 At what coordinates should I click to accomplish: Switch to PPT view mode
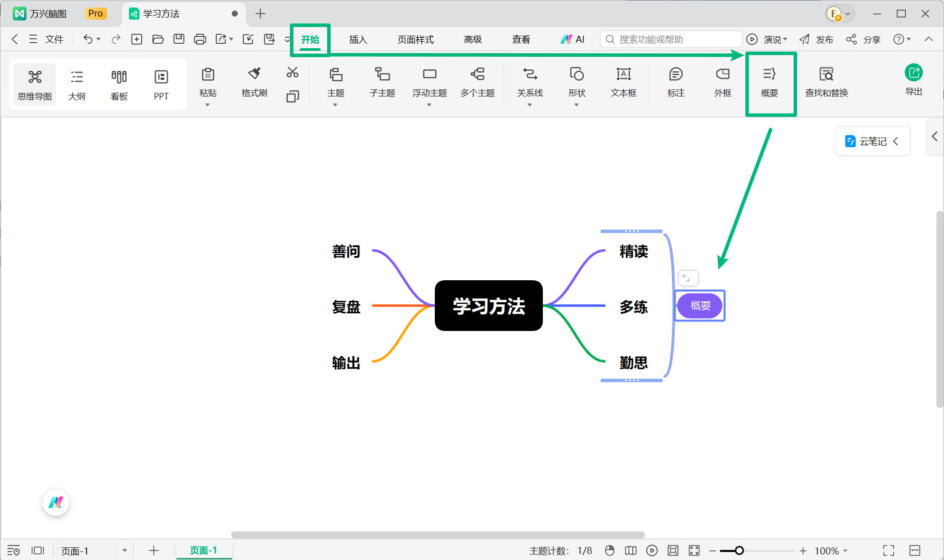coord(161,85)
